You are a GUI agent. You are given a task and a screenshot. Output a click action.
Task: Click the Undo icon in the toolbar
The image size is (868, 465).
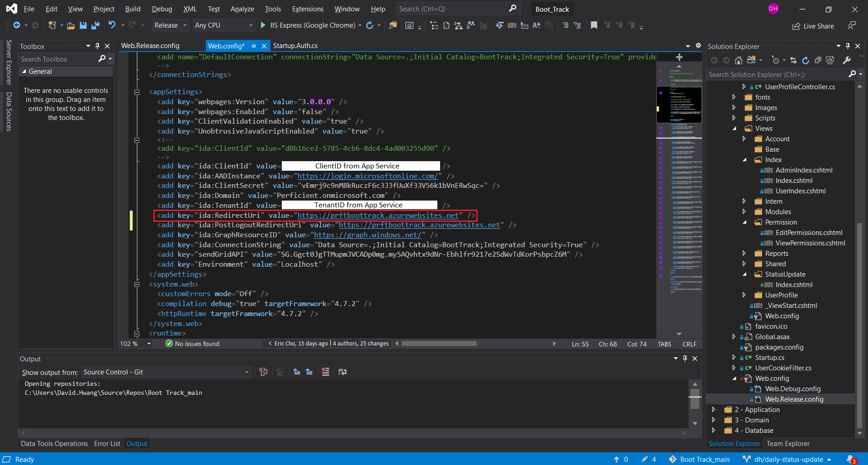[x=112, y=25]
